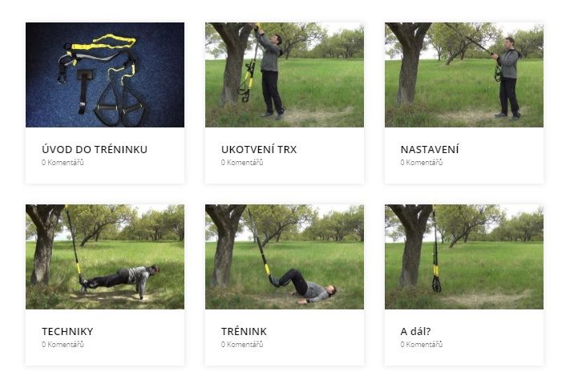This screenshot has height=392, width=578.
Task: Open the photo of man adjusting strap length
Action: pyautogui.click(x=463, y=75)
